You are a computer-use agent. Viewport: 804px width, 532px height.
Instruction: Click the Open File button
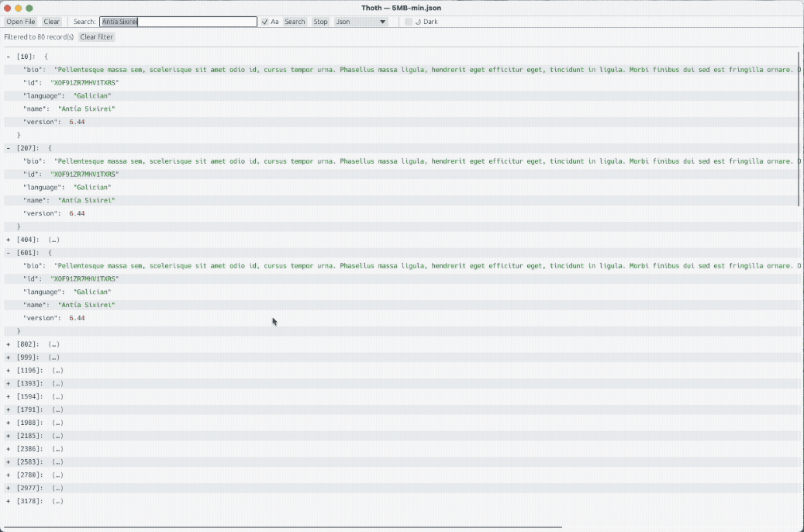coord(20,22)
